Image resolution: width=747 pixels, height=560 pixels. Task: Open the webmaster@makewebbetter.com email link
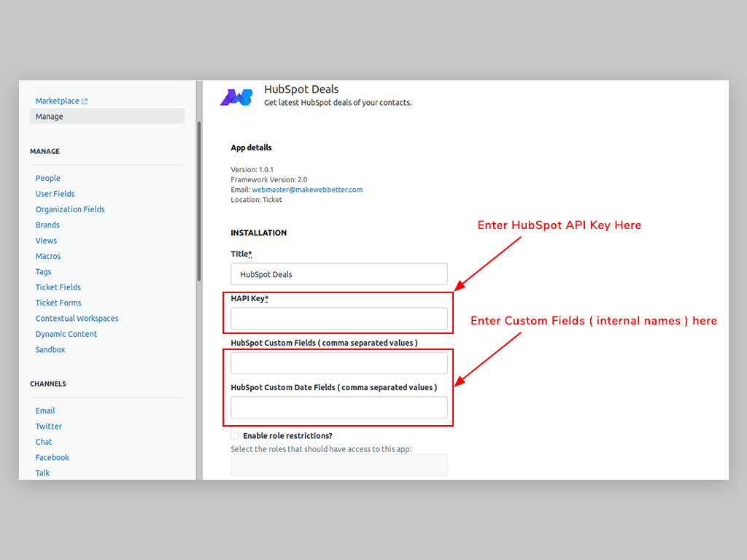pos(307,190)
